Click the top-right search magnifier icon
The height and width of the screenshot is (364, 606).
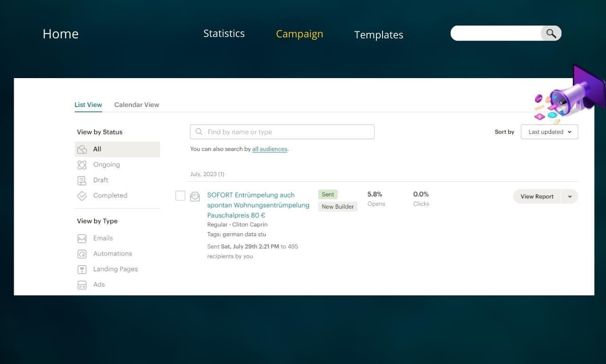click(551, 33)
